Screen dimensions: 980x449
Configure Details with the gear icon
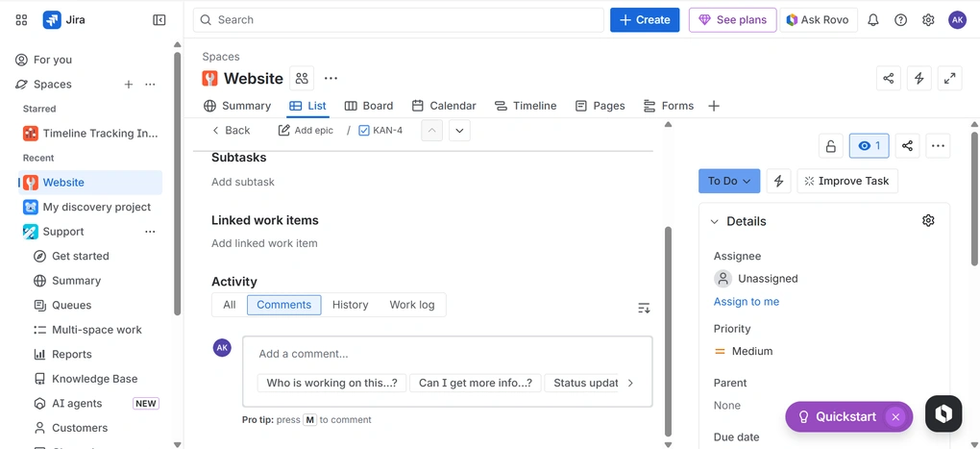click(928, 221)
